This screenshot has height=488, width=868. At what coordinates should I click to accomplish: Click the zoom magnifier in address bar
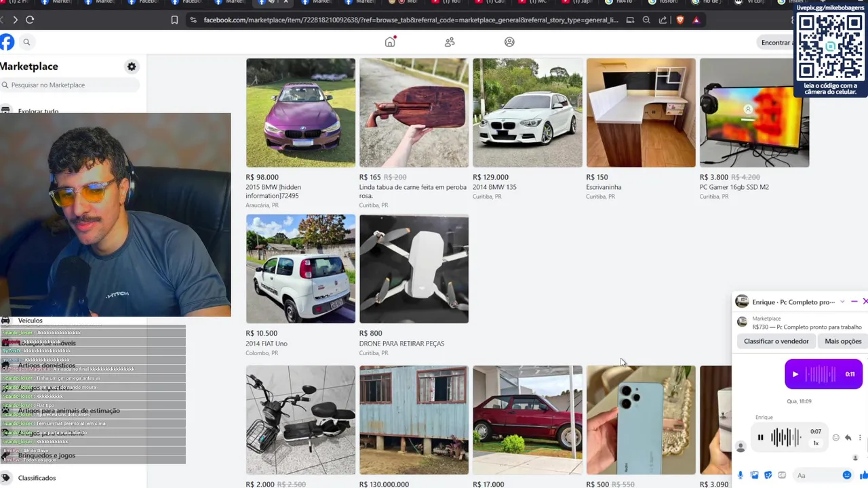pyautogui.click(x=646, y=20)
